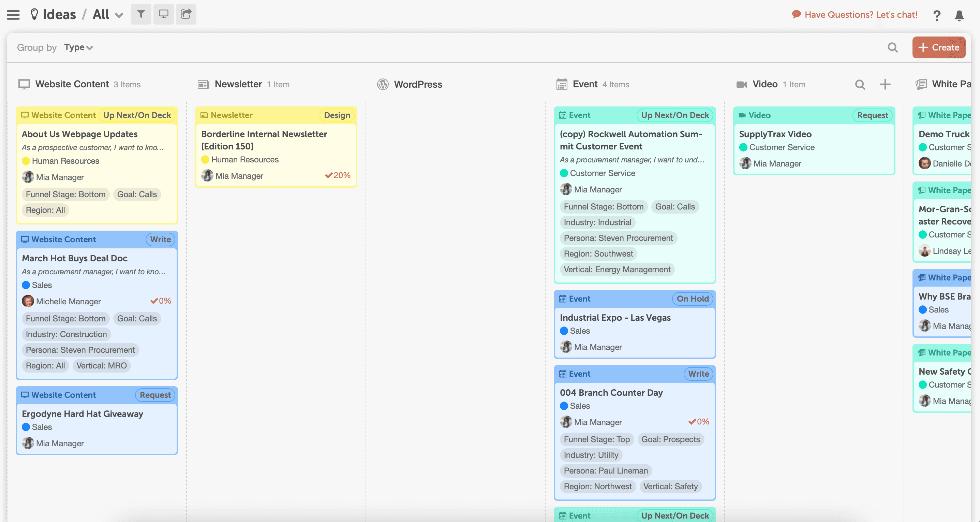The width and height of the screenshot is (980, 522).
Task: Click 0% checkmark on March Hot Buys
Action: (x=161, y=301)
